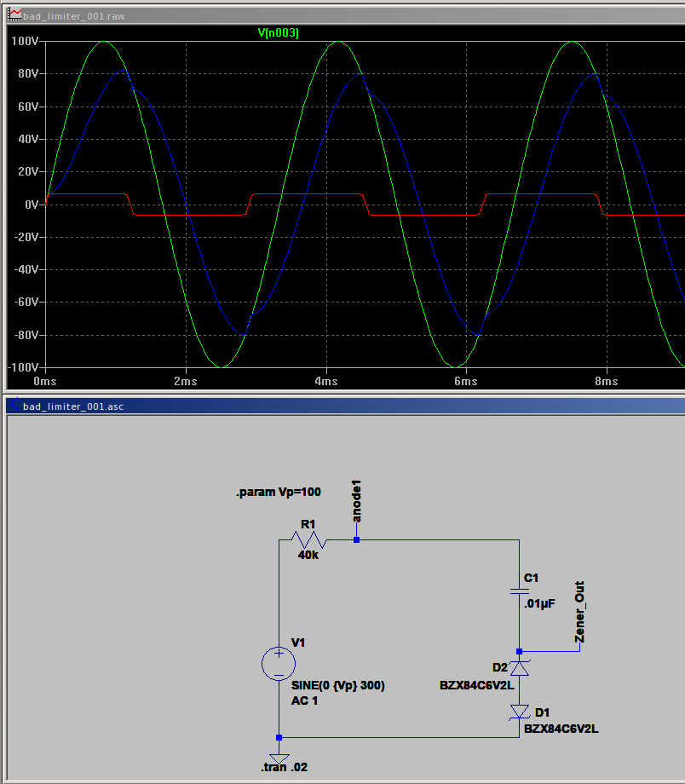This screenshot has height=784, width=685.
Task: Click the junction node at anode1
Action: [x=356, y=540]
